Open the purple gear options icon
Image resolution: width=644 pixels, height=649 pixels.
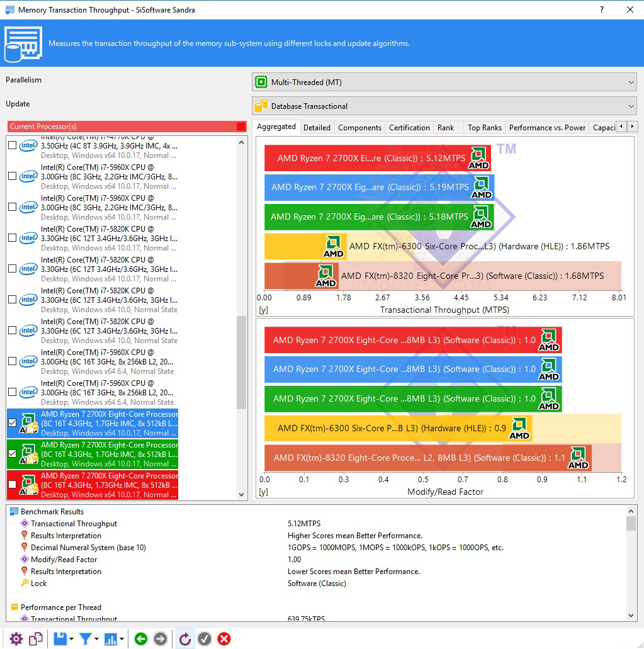16,639
